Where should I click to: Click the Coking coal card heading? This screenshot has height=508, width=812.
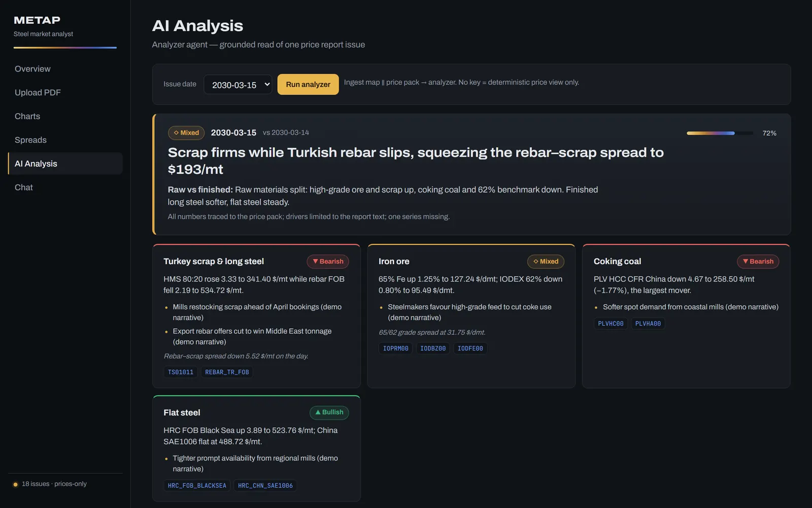click(617, 262)
